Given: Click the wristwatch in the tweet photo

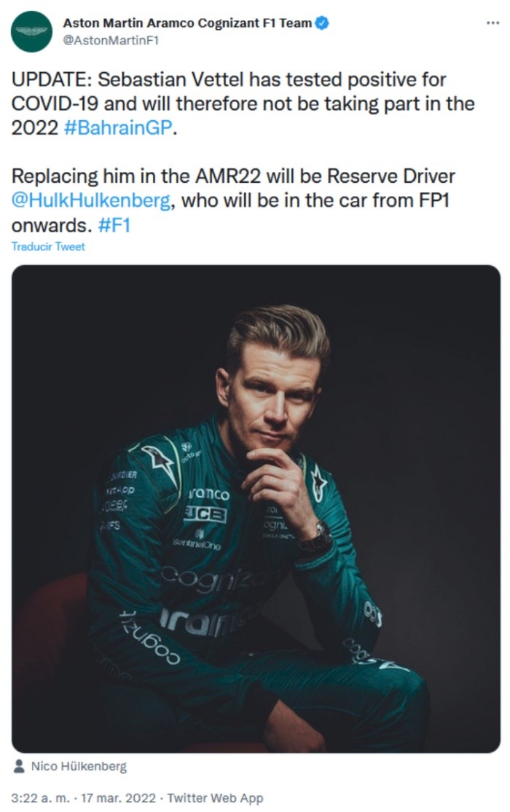Looking at the screenshot, I should pos(315,539).
